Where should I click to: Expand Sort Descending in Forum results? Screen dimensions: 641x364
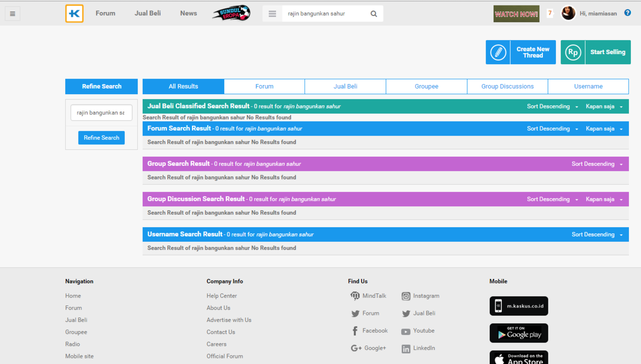[553, 129]
